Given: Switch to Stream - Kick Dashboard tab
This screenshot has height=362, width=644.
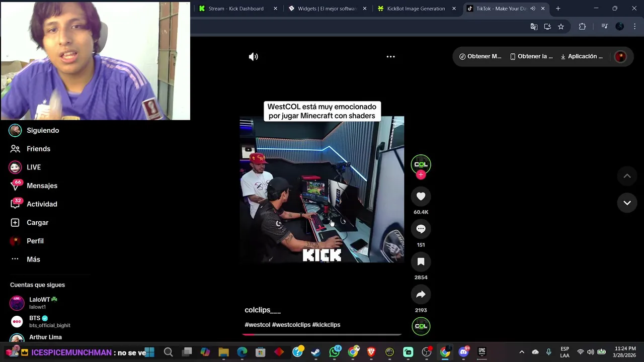Looking at the screenshot, I should coord(238,9).
